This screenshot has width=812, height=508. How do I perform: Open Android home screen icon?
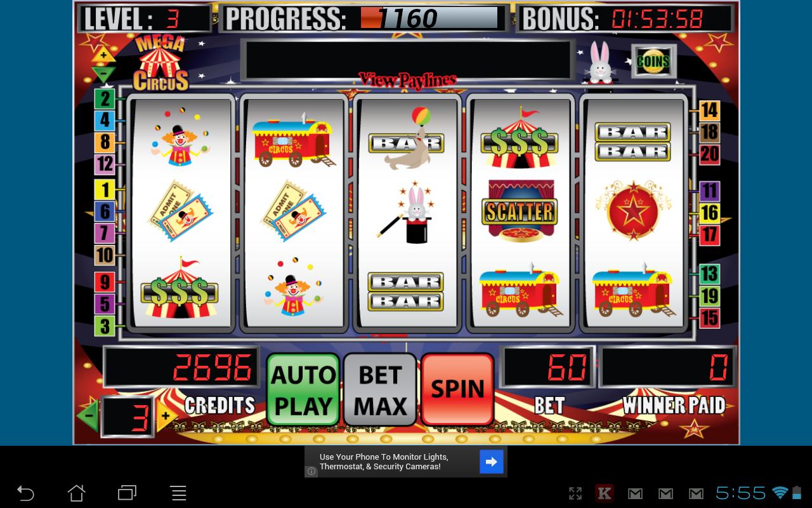point(76,493)
